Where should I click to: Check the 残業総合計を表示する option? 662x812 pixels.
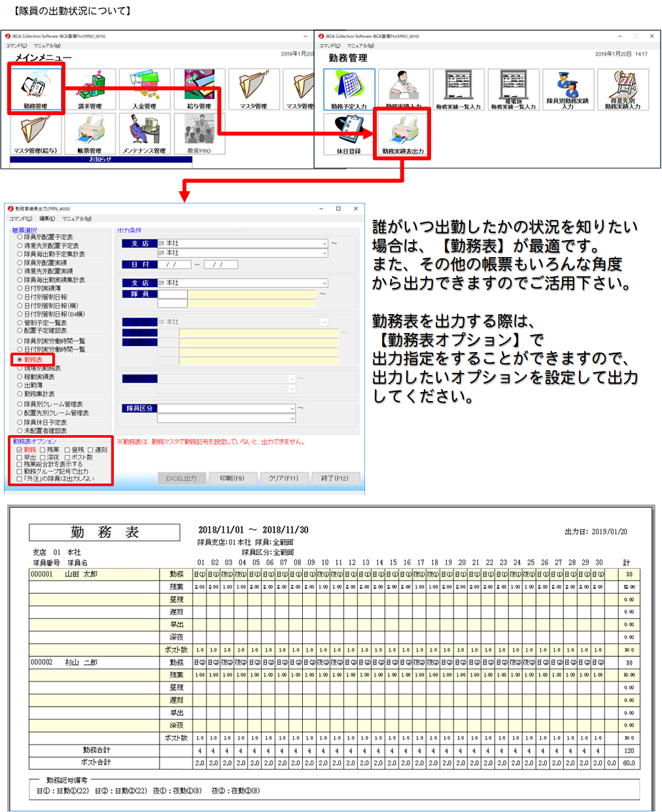(x=19, y=465)
